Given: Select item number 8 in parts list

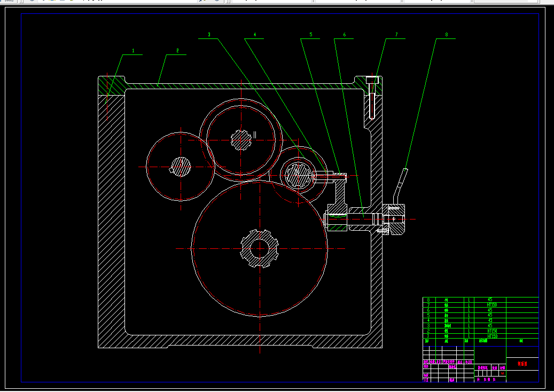Looking at the screenshot, I should coord(428,300).
